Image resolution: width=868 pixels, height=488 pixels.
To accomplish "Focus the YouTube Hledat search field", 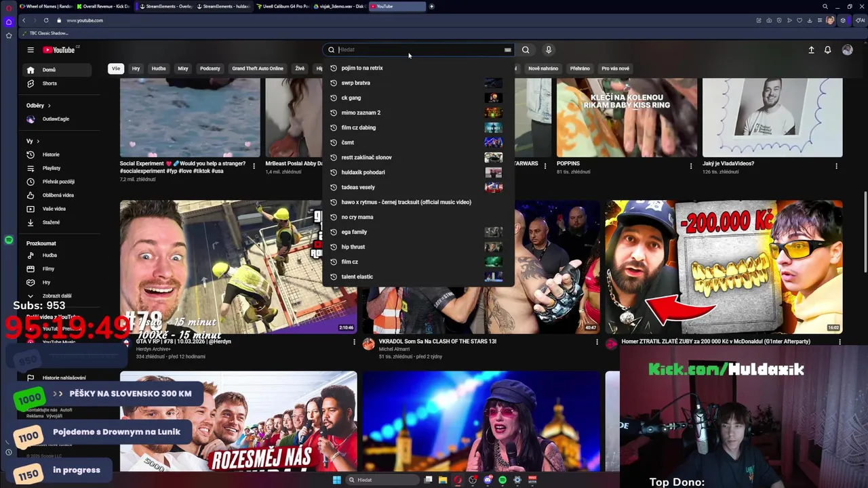I will click(419, 49).
